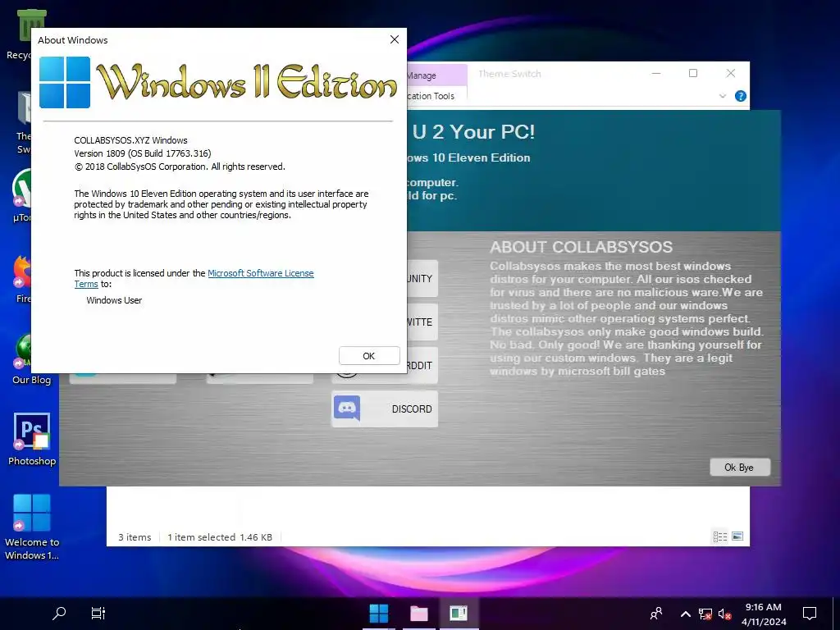Image resolution: width=840 pixels, height=630 pixels.
Task: Show hidden system tray icons
Action: tap(686, 614)
